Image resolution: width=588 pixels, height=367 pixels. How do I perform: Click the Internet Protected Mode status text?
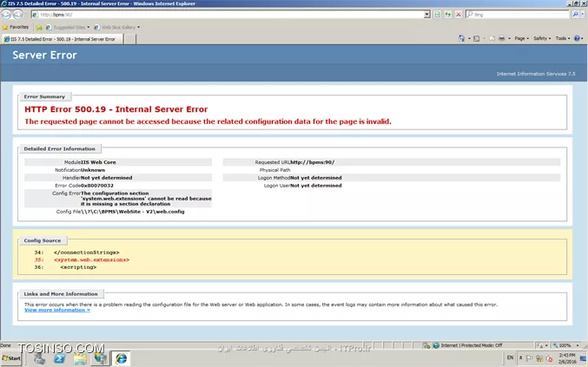[472, 345]
